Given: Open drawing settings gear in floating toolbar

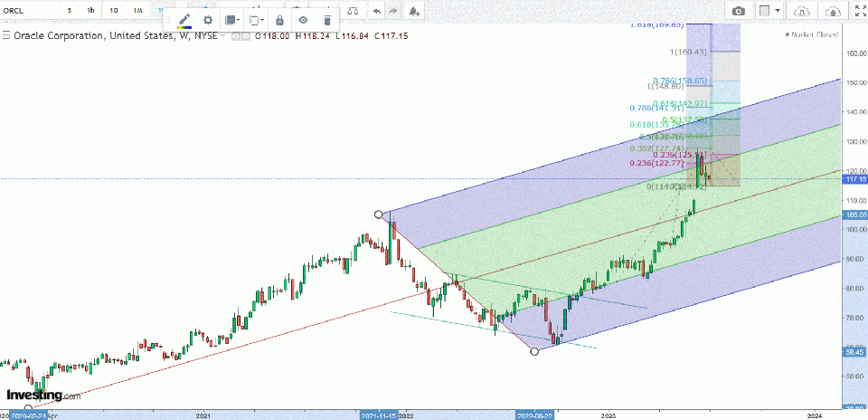Looking at the screenshot, I should tap(208, 20).
